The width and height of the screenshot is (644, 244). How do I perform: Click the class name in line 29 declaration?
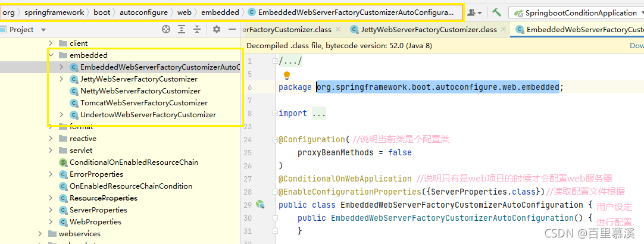pyautogui.click(x=462, y=205)
